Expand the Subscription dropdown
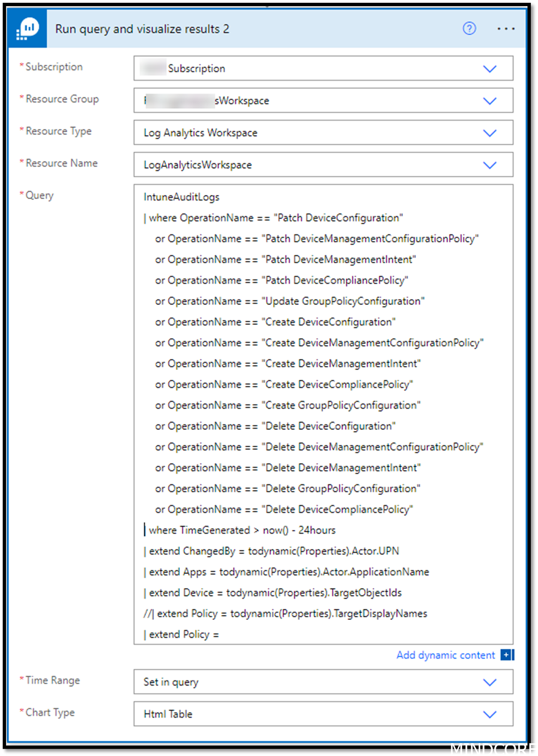 tap(490, 68)
